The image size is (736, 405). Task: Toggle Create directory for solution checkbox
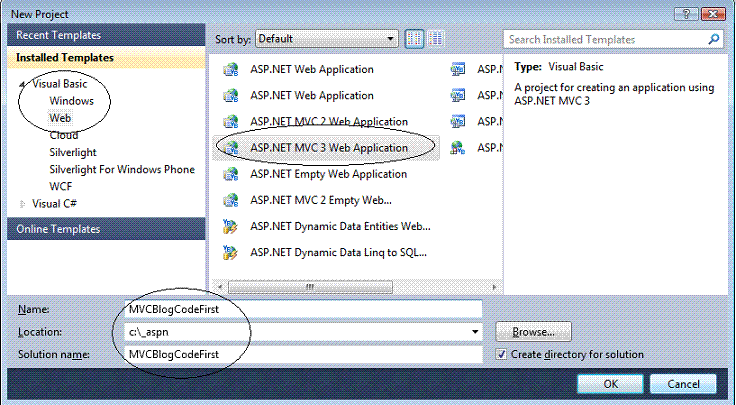point(501,354)
